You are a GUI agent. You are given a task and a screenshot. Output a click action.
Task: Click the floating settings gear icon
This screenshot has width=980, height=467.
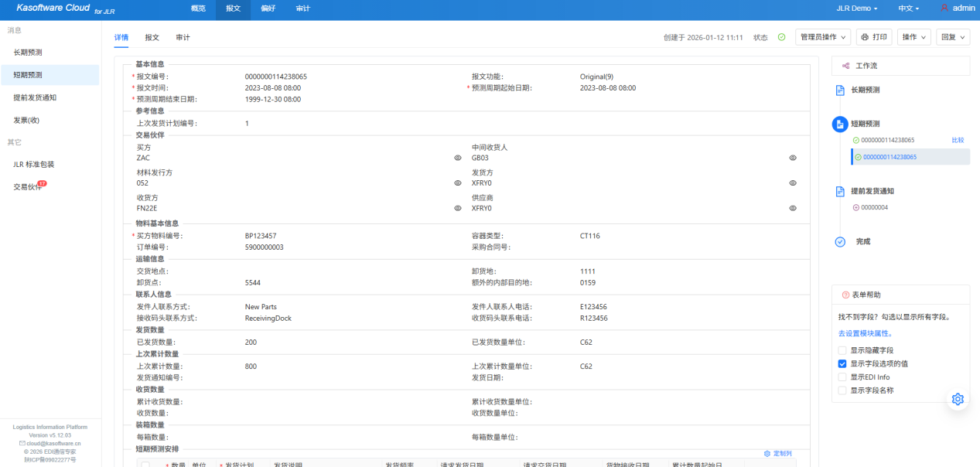tap(958, 399)
